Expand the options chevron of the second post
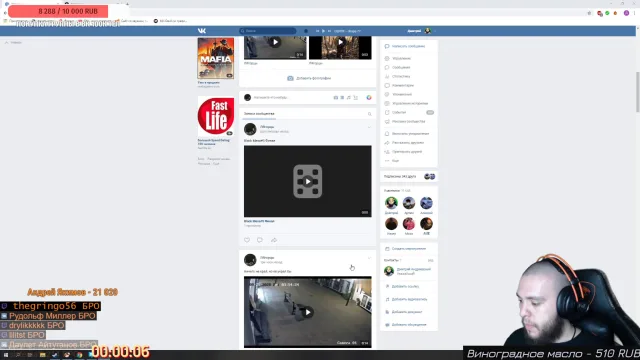The height and width of the screenshot is (360, 640). [x=369, y=258]
